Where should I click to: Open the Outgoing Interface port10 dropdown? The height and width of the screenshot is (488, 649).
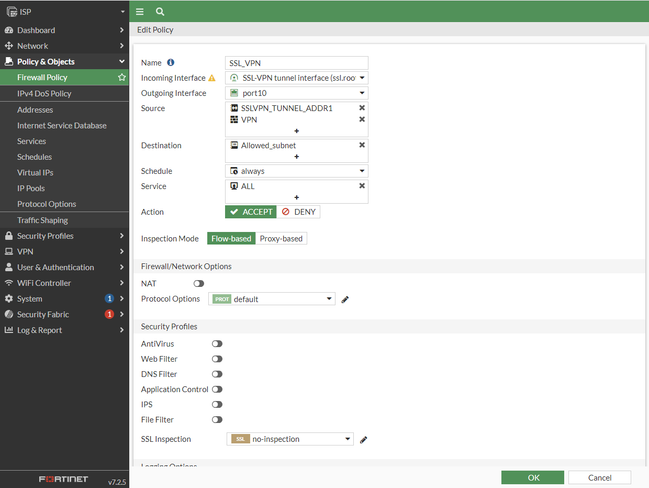(x=297, y=93)
